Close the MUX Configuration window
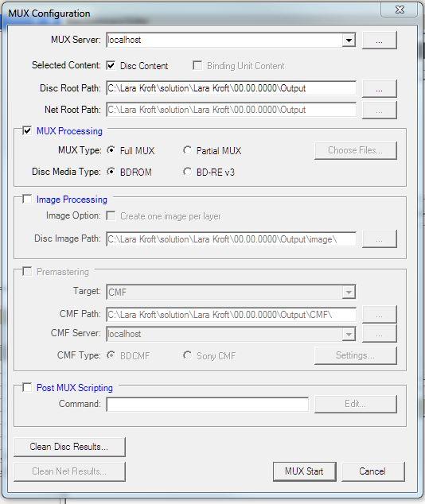Screen dimensions: 425x504 tap(400, 10)
